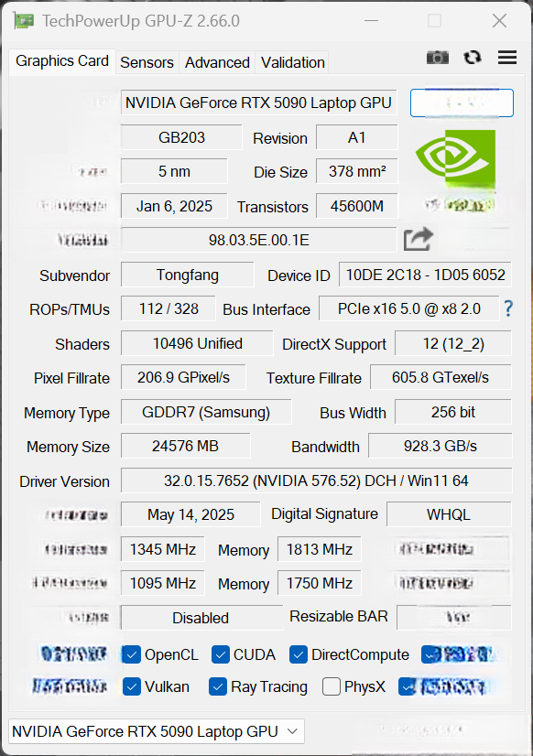Click the 605.8 GTexel/s fillrate field
Screen dimensions: 533x756
pyautogui.click(x=441, y=377)
